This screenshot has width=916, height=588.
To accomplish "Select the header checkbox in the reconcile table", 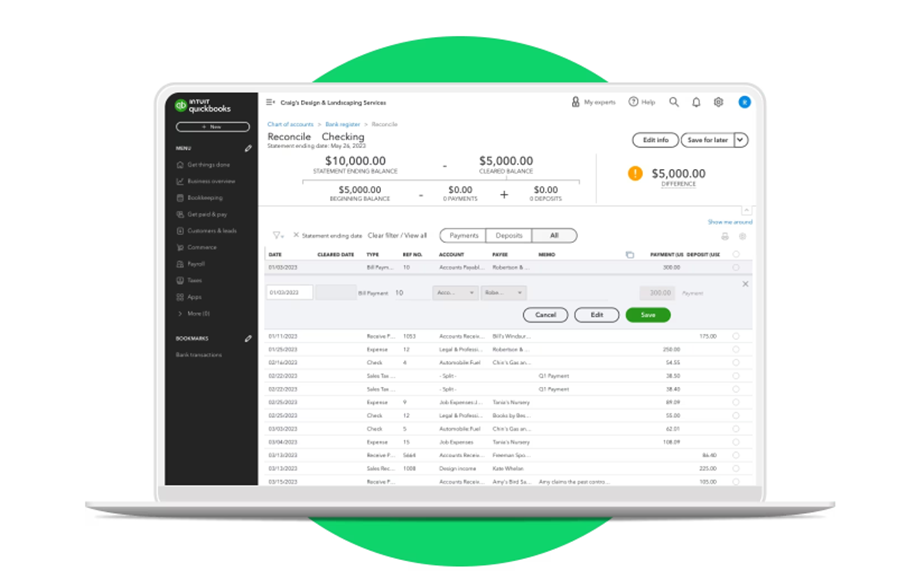I will pos(735,254).
